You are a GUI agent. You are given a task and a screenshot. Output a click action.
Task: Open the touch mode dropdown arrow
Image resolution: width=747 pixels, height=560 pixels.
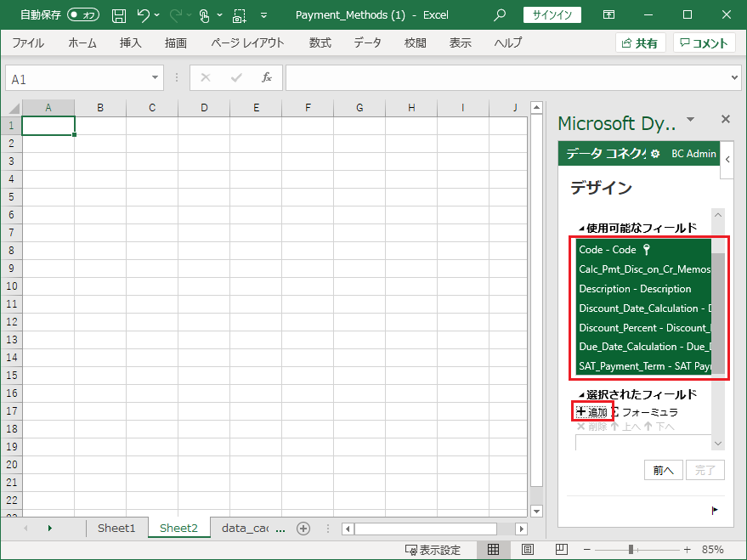pos(219,15)
